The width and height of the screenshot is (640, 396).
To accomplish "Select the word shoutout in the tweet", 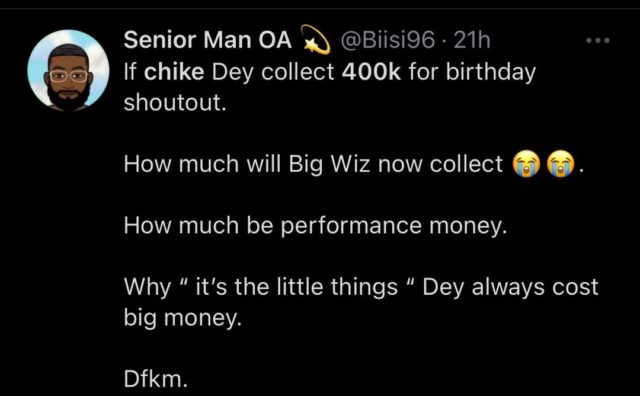I will click(x=175, y=102).
